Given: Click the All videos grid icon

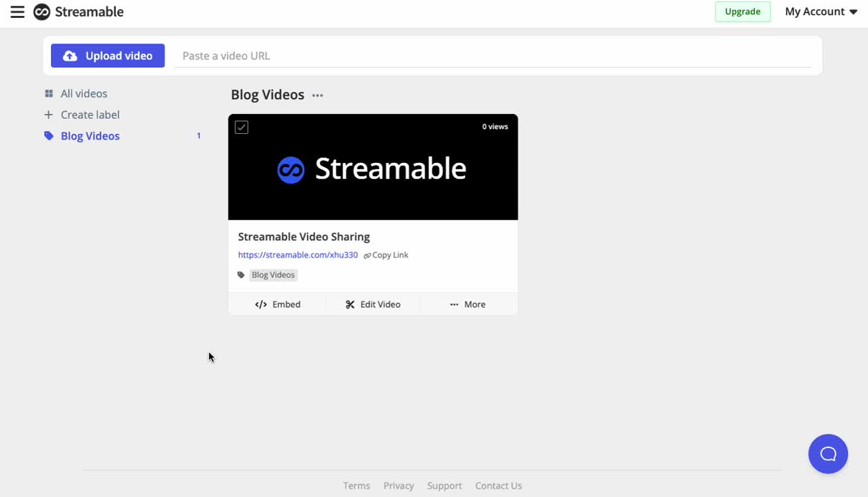Looking at the screenshot, I should pyautogui.click(x=48, y=94).
